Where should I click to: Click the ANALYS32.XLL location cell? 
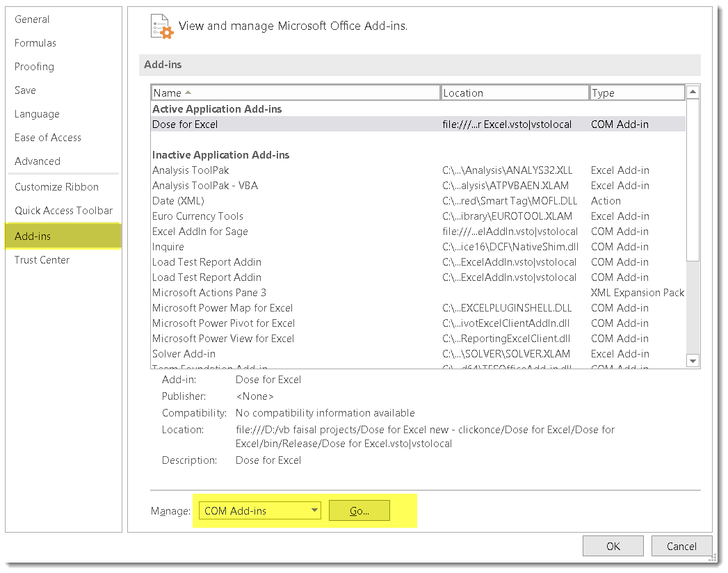pyautogui.click(x=508, y=170)
